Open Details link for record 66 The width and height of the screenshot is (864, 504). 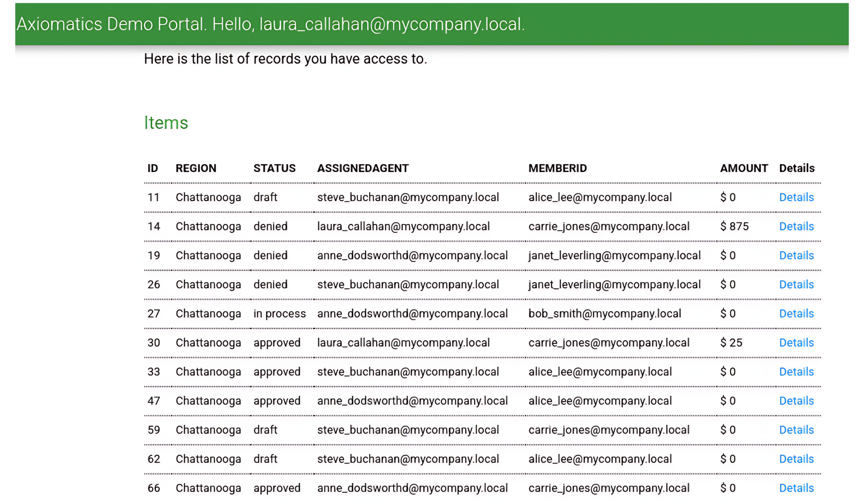coord(796,488)
